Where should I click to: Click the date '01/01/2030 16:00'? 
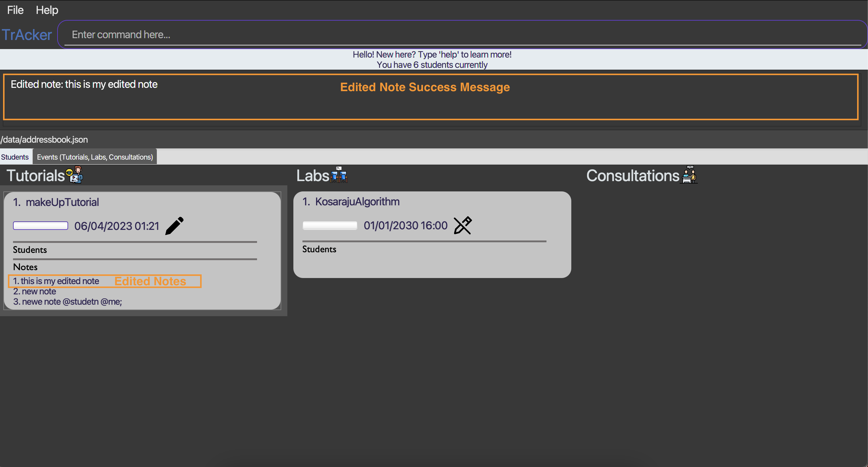point(406,225)
